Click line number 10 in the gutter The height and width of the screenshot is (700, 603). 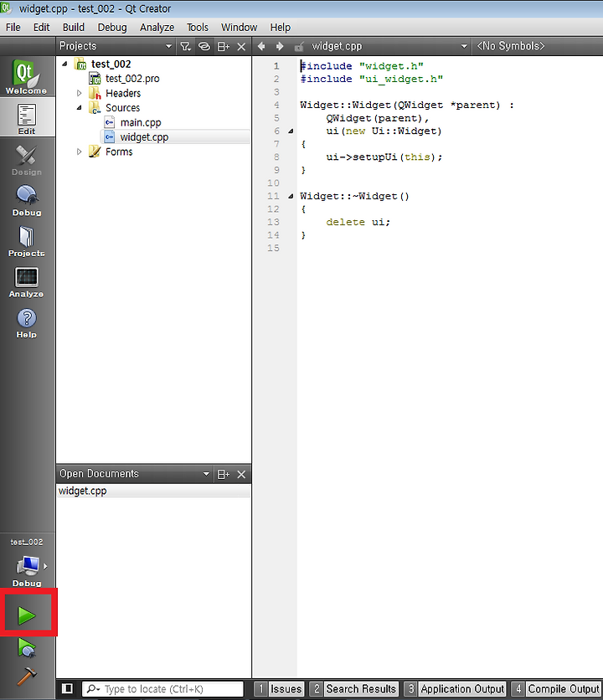tap(273, 183)
